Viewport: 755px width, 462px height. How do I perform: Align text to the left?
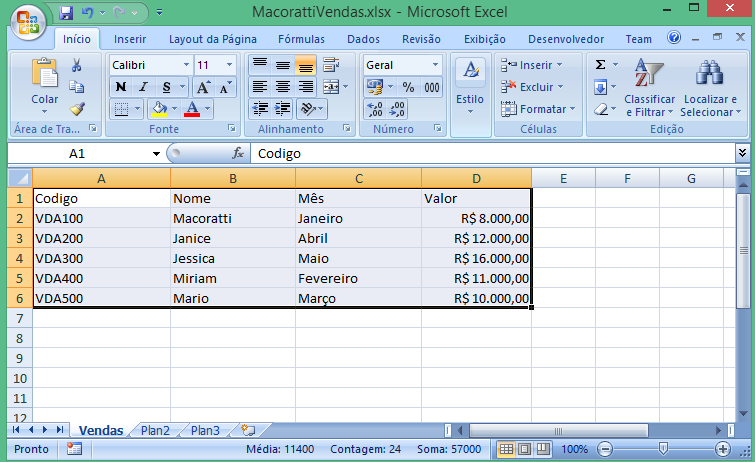[x=260, y=87]
